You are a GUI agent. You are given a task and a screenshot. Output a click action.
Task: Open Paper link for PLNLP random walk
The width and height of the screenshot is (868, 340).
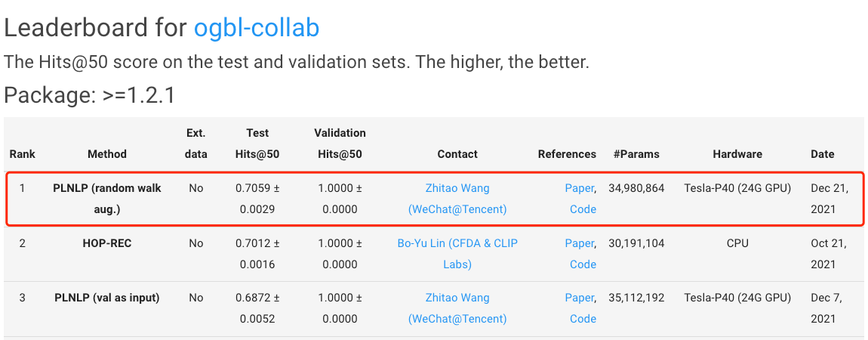pos(579,188)
